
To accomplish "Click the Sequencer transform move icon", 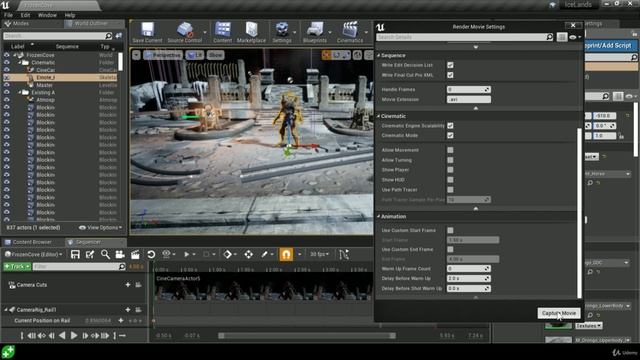I will click(x=249, y=255).
